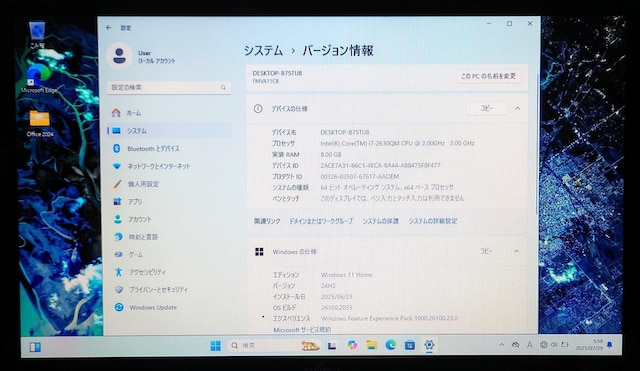The width and height of the screenshot is (640, 371).
Task: Open システムの詳細設定 link
Action: tap(433, 221)
